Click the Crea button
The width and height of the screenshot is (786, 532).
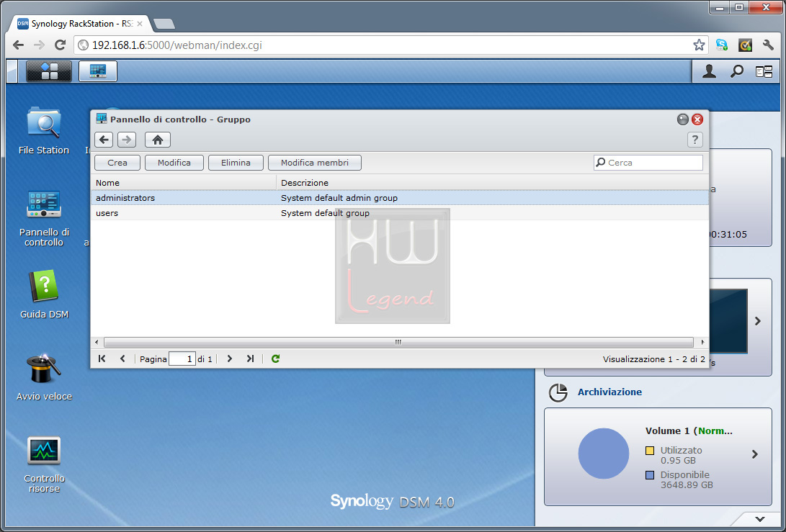[117, 163]
